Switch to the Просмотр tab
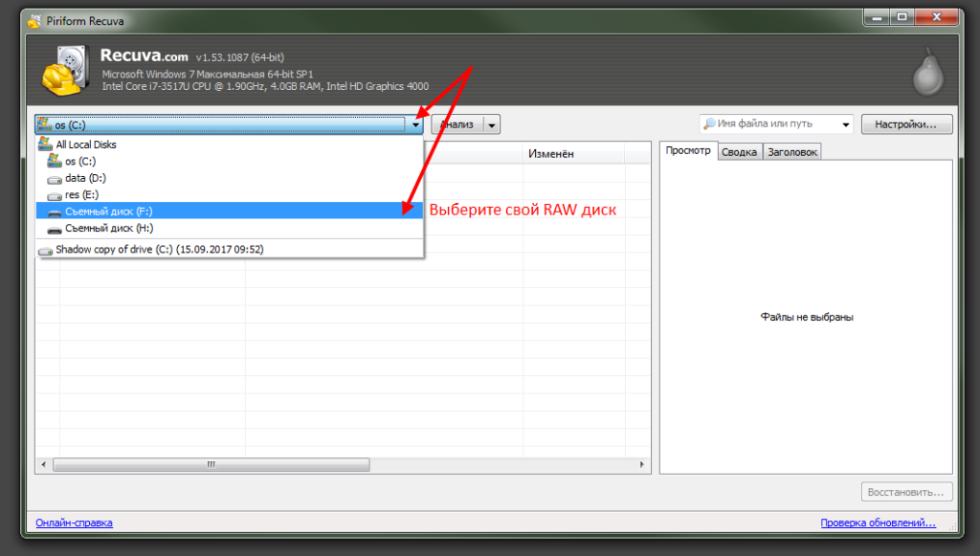Image resolution: width=980 pixels, height=556 pixels. (x=688, y=151)
